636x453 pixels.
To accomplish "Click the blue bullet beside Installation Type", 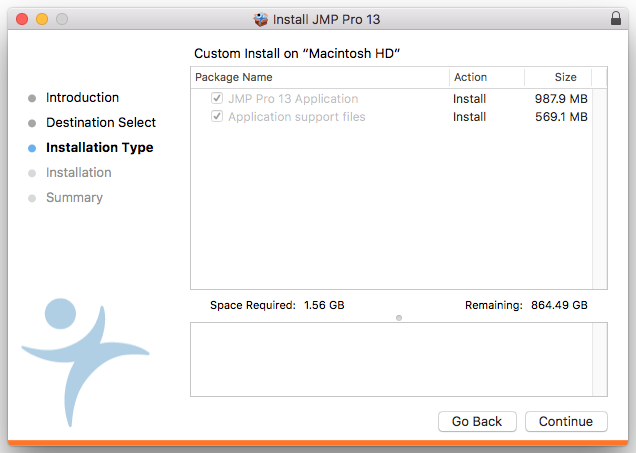I will (32, 148).
